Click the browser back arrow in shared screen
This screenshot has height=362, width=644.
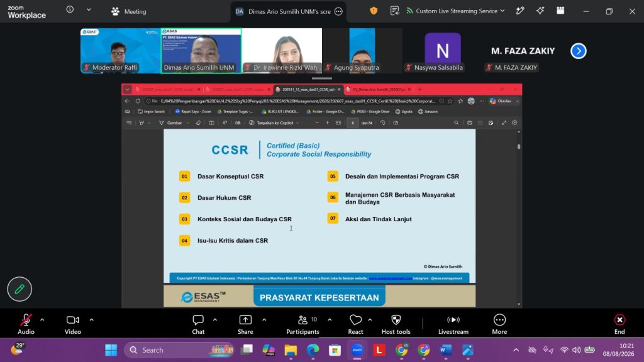click(x=127, y=101)
